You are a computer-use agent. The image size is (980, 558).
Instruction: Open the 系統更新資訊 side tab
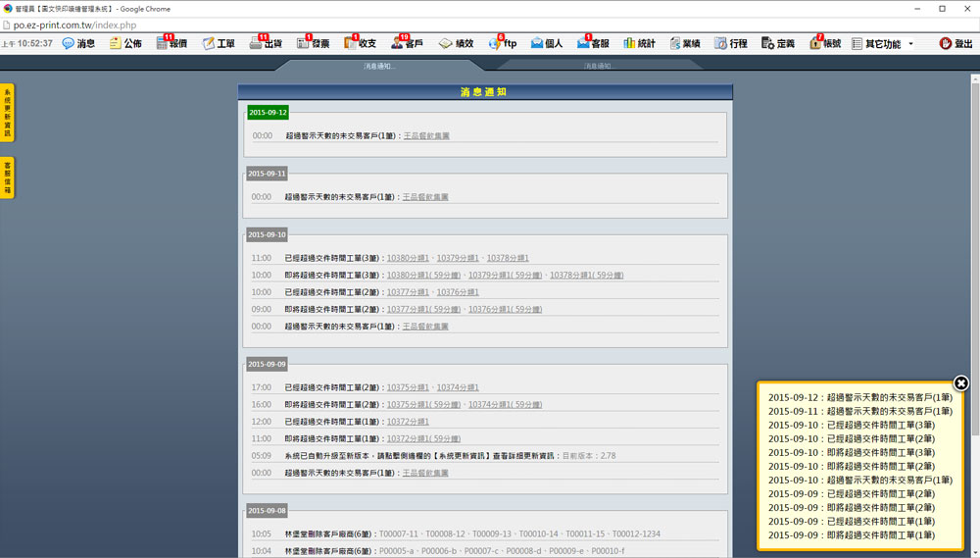(x=7, y=113)
